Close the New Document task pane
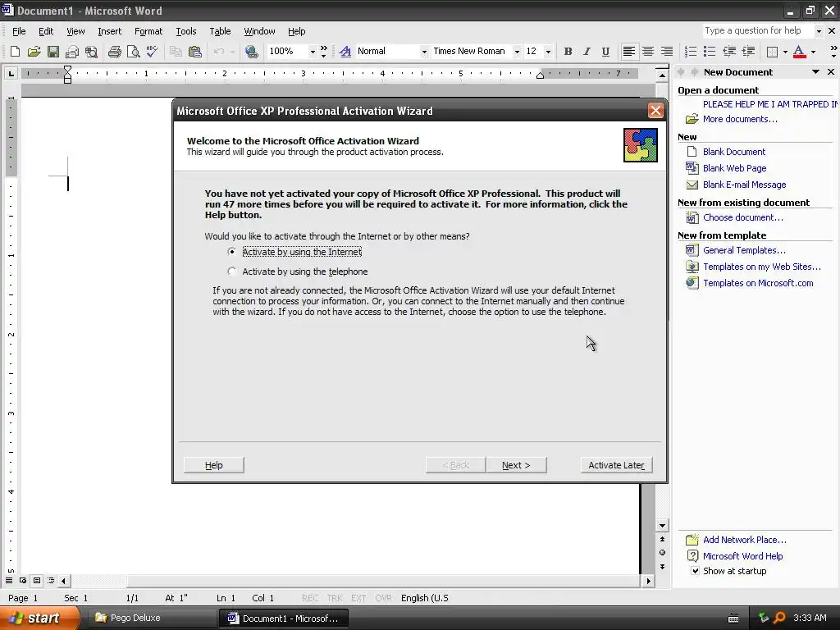The image size is (840, 630). tap(831, 72)
